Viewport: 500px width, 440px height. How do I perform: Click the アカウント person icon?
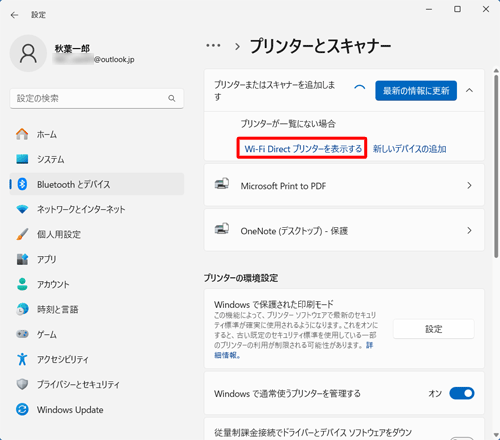(x=22, y=284)
